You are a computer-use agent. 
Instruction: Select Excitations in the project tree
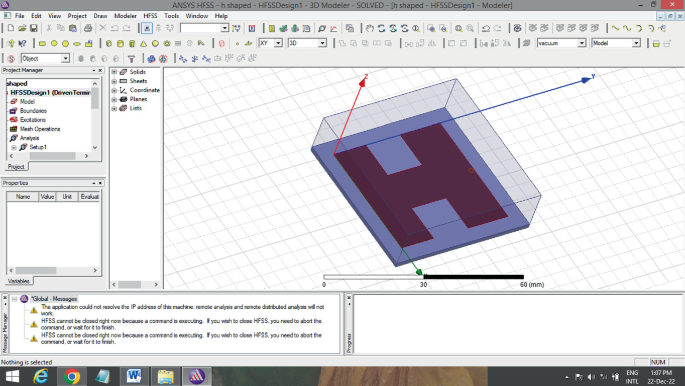33,120
